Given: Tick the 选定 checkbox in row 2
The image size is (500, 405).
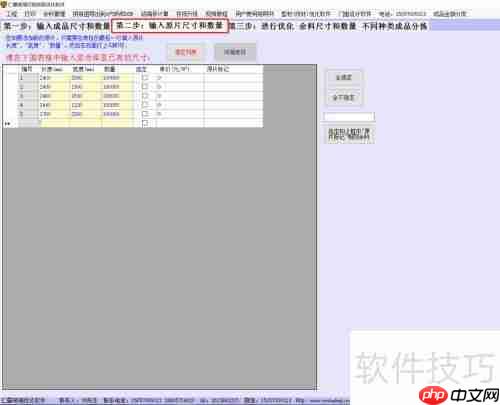Looking at the screenshot, I should click(x=145, y=87).
